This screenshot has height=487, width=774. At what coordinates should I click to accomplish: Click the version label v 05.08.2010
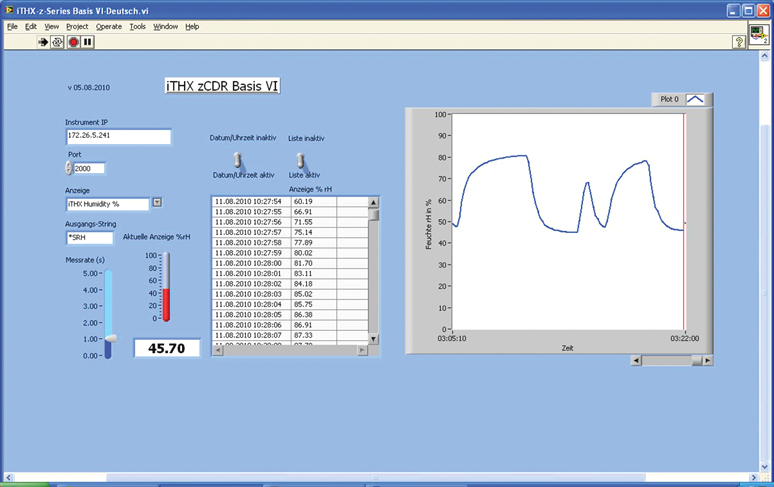[89, 87]
